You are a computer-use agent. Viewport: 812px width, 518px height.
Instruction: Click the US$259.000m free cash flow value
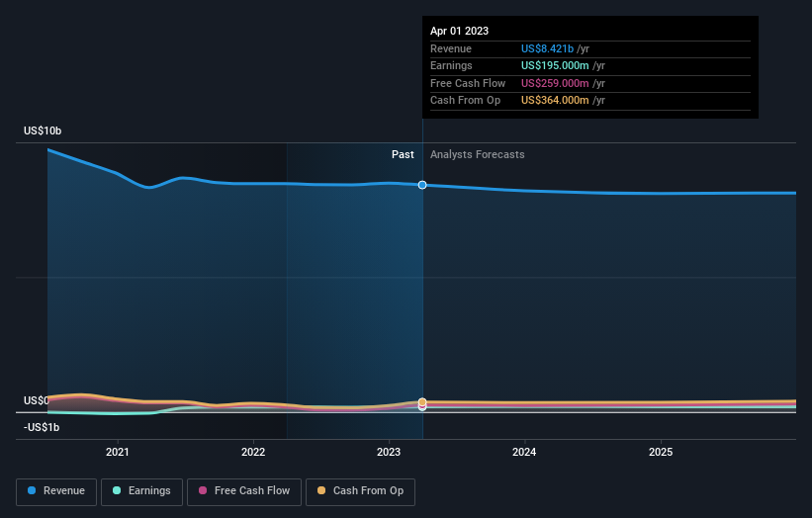point(555,83)
